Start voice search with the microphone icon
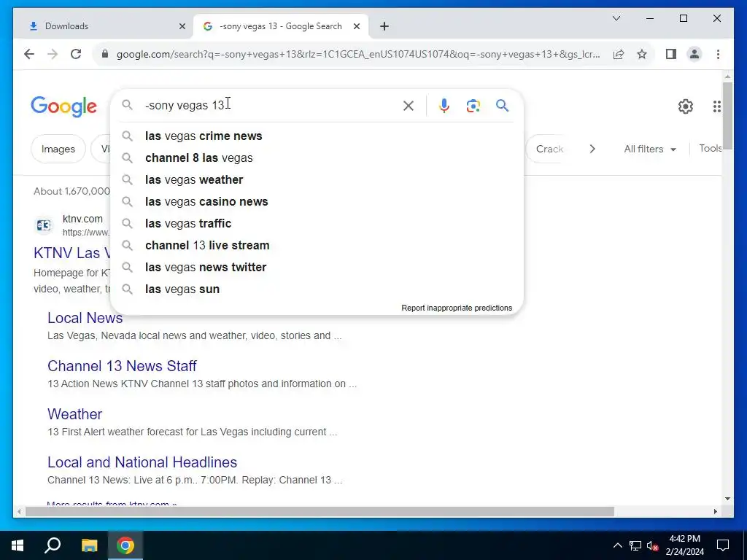 [444, 106]
